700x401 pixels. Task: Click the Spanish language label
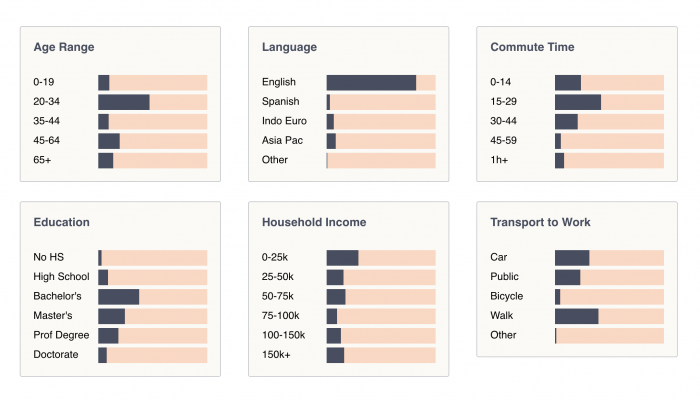[280, 102]
